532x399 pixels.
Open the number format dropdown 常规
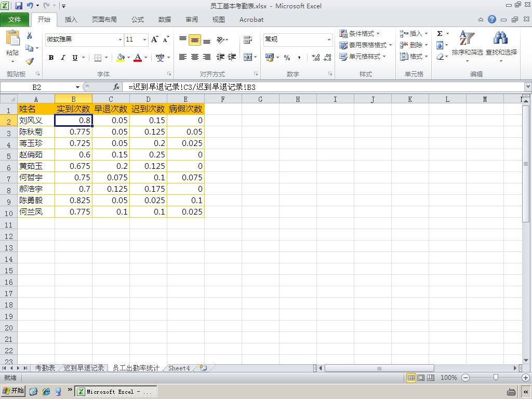pyautogui.click(x=329, y=39)
